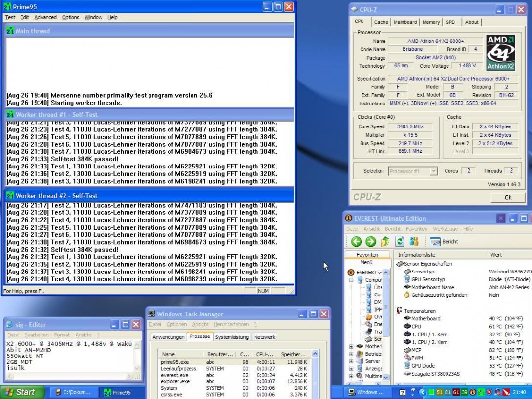This screenshot has width=532, height=399.
Task: Click the green forward arrow in EVEREST toolbar
Action: (x=370, y=242)
